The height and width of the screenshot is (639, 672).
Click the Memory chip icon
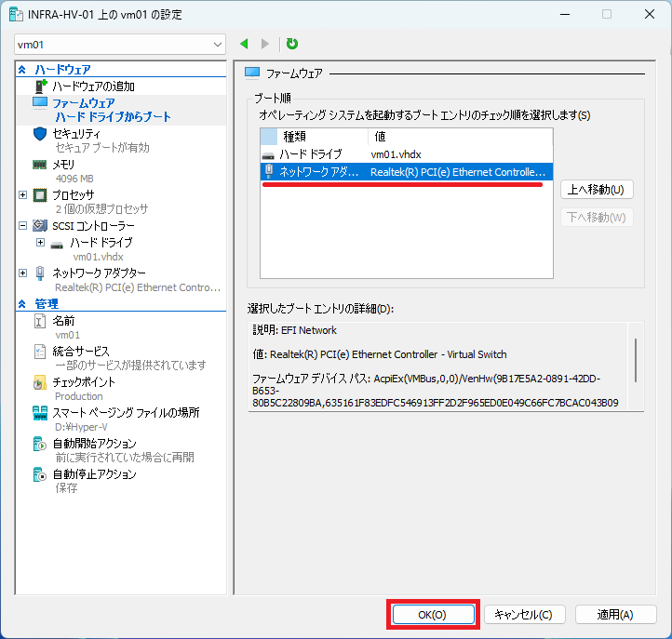tap(40, 165)
